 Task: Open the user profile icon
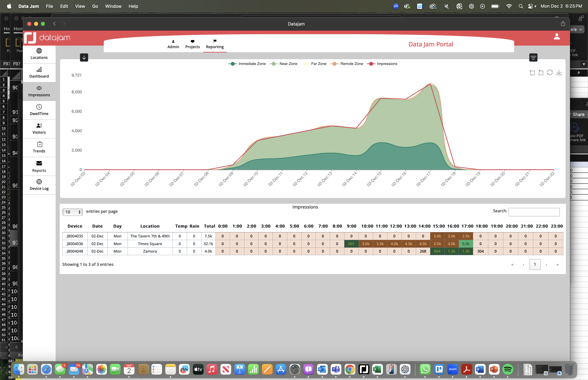tap(557, 36)
